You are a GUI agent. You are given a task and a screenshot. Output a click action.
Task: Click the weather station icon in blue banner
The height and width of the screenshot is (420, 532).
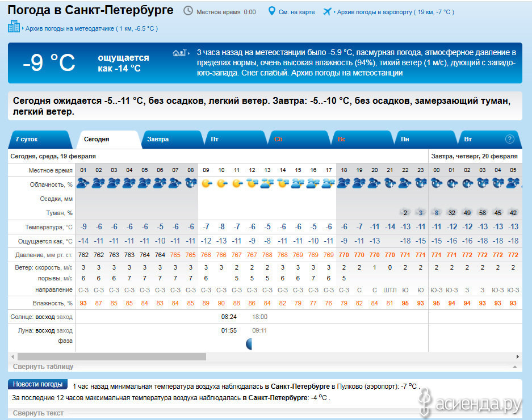click(179, 53)
